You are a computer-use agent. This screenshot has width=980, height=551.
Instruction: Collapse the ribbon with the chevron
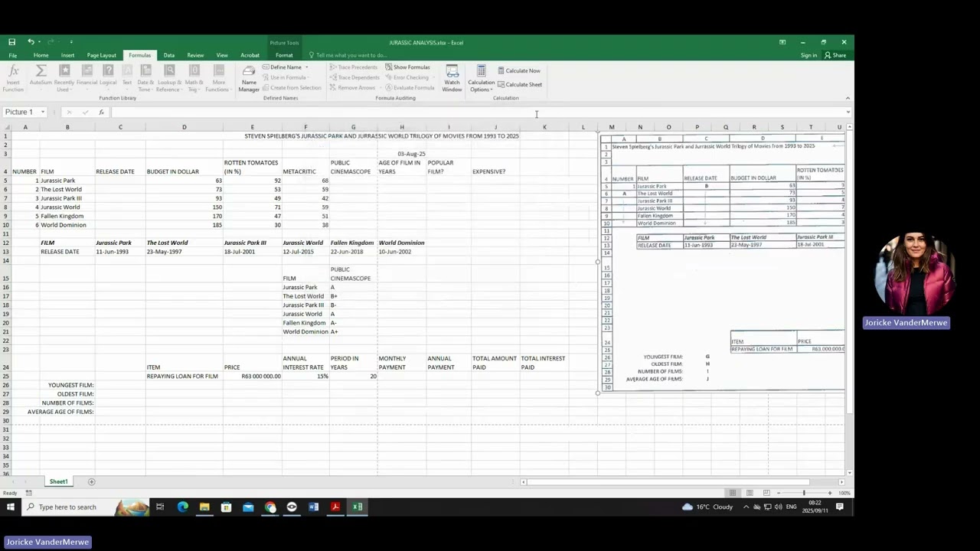pyautogui.click(x=848, y=98)
